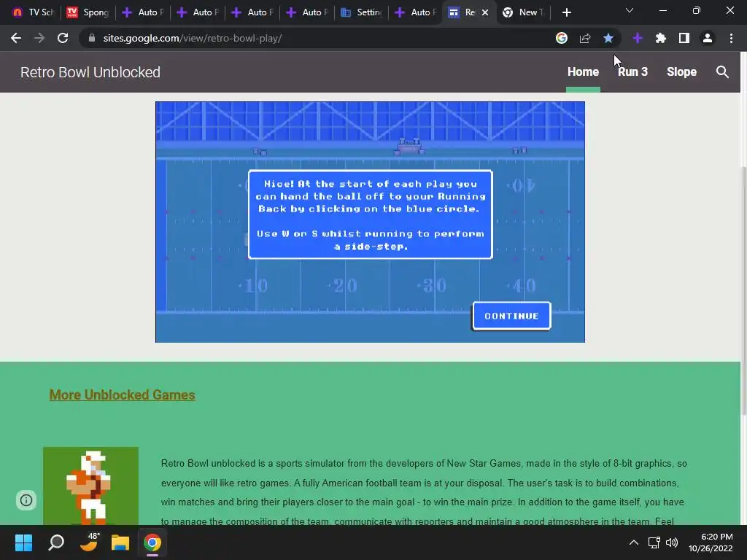Open File Explorer from taskbar

click(x=120, y=542)
